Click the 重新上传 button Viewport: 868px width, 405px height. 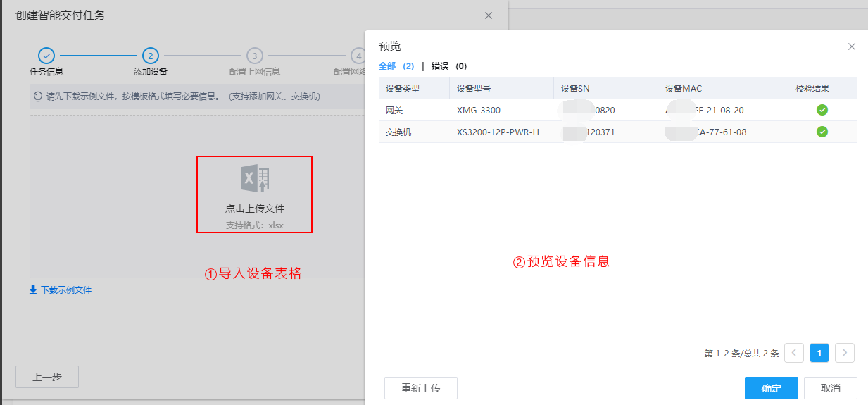click(x=420, y=388)
